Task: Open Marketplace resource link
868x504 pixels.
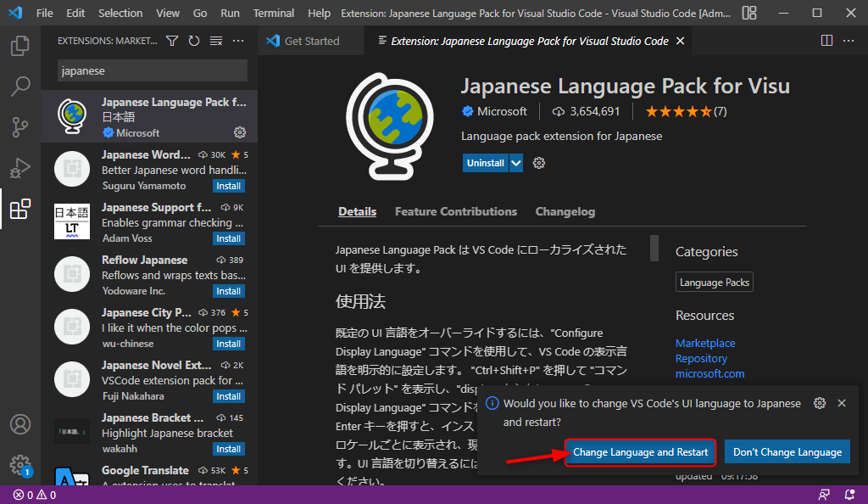Action: pos(705,344)
